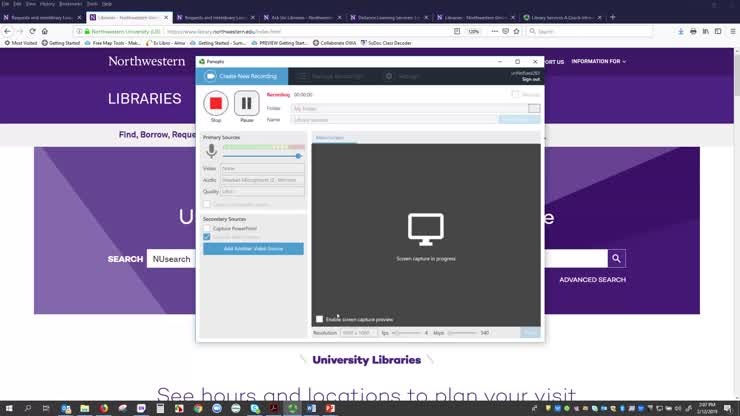Click the Name field in Panopto

coord(395,120)
